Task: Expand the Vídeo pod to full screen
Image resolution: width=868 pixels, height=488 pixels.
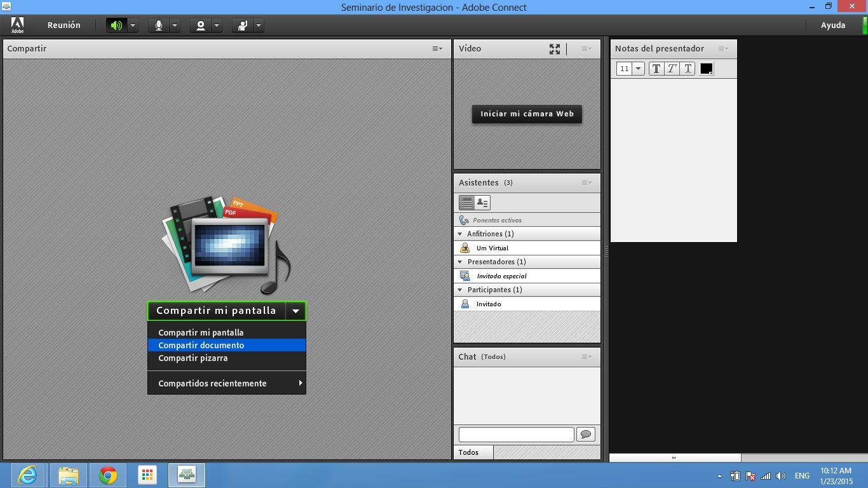Action: tap(555, 49)
